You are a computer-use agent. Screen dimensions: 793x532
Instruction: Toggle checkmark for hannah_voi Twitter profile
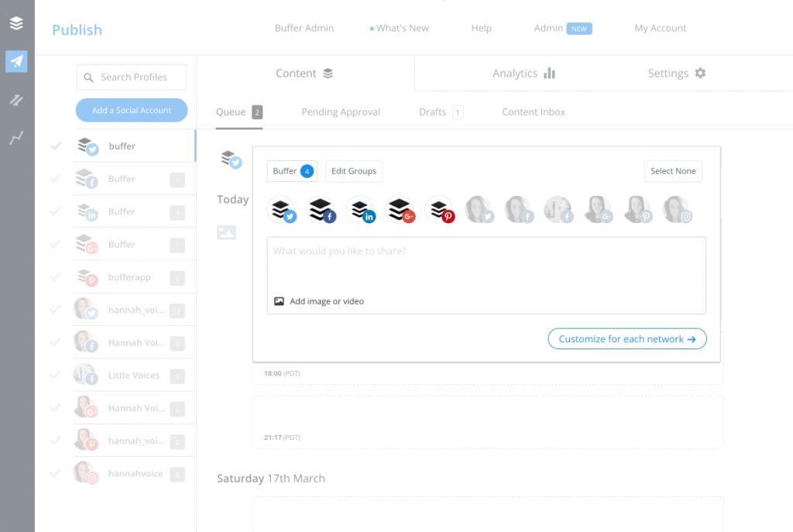pos(56,310)
